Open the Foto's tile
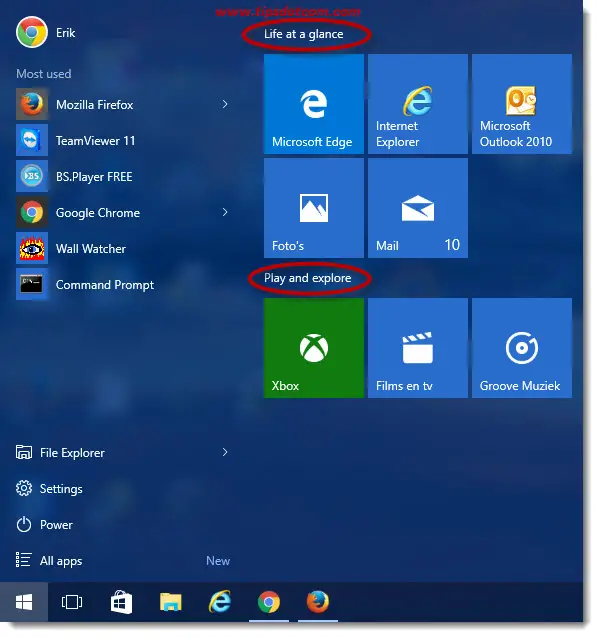The image size is (598, 637). (314, 208)
